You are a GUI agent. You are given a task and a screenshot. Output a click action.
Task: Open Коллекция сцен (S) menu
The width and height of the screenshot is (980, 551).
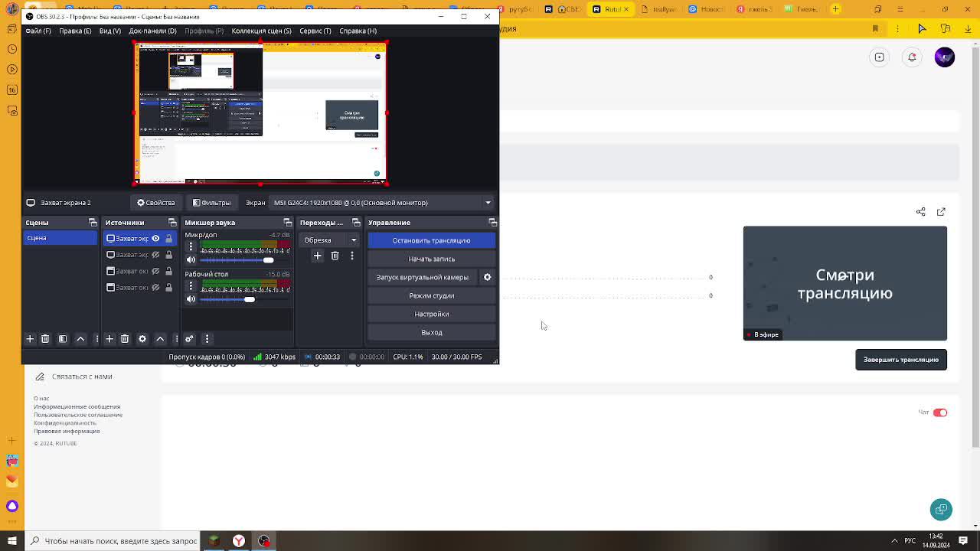pyautogui.click(x=261, y=31)
